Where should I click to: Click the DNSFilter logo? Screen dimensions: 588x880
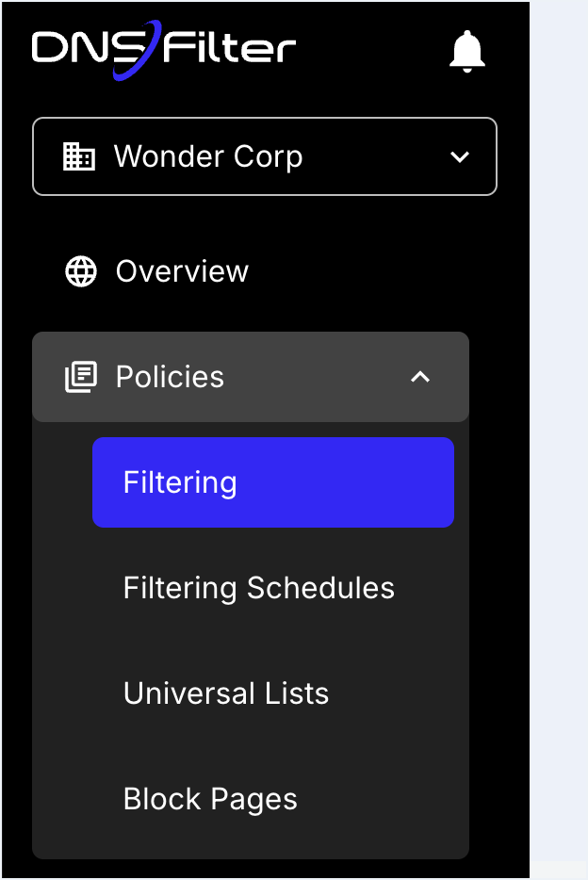tap(164, 49)
